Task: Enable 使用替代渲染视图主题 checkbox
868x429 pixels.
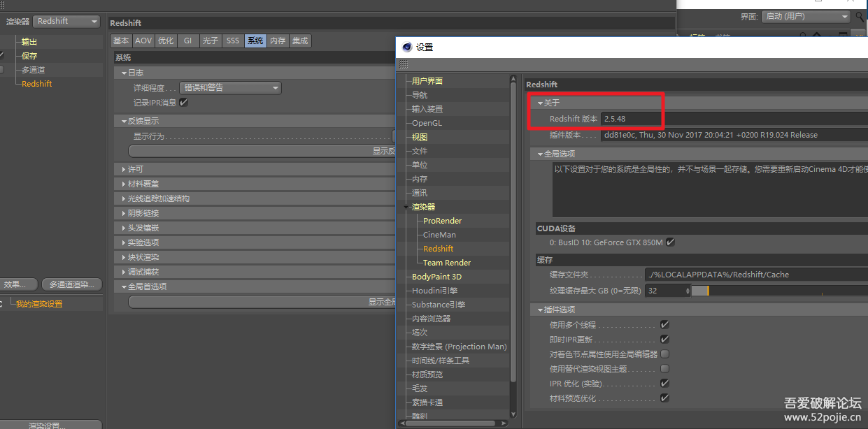Action: tap(664, 369)
